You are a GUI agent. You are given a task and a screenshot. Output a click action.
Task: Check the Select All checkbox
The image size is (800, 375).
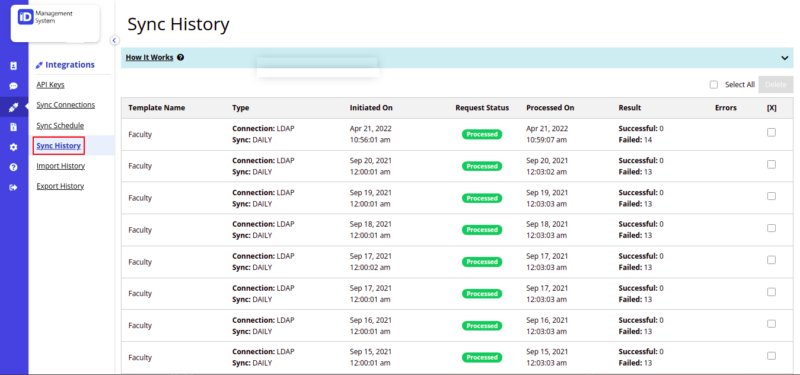[714, 85]
